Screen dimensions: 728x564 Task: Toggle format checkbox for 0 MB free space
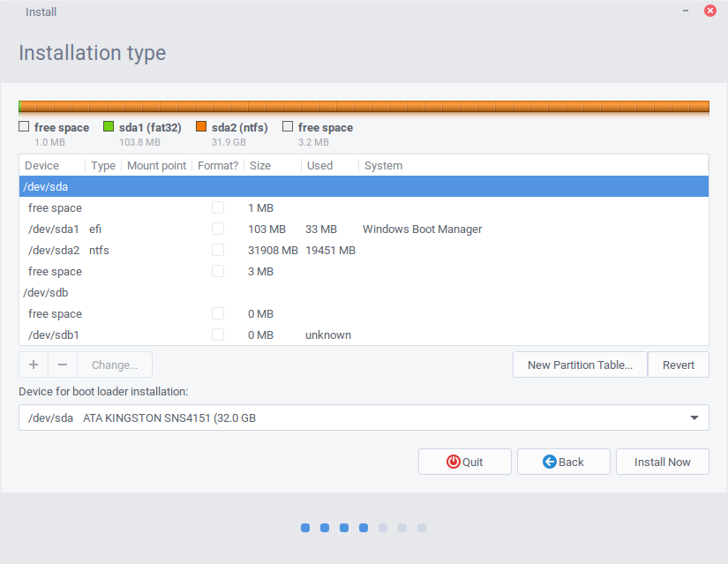coord(218,313)
